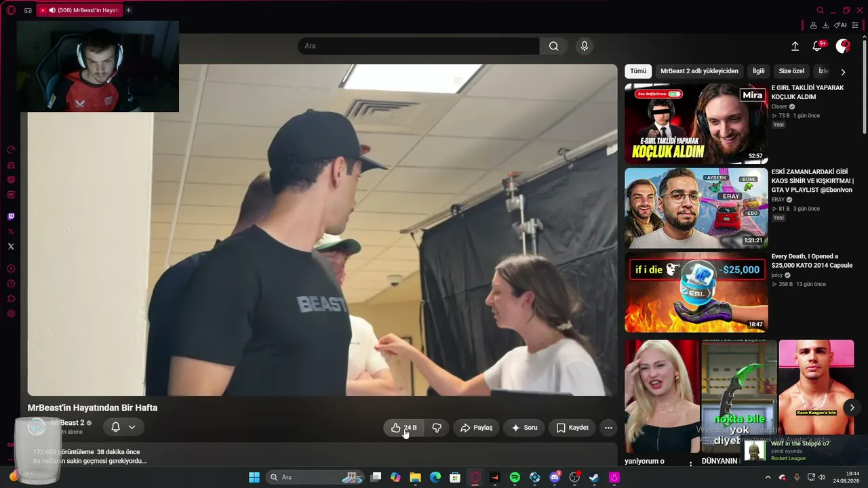
Task: Click the Windows taskbar Ara search box
Action: coord(316,477)
